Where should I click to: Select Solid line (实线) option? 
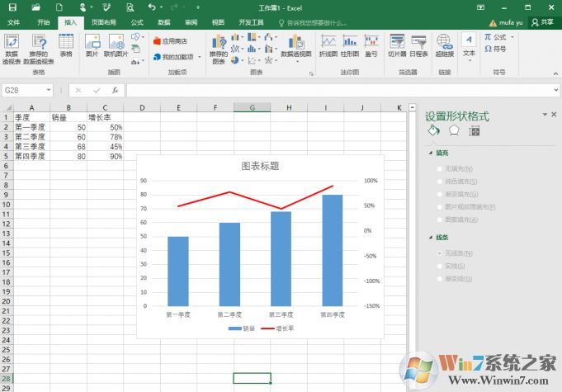[451, 266]
